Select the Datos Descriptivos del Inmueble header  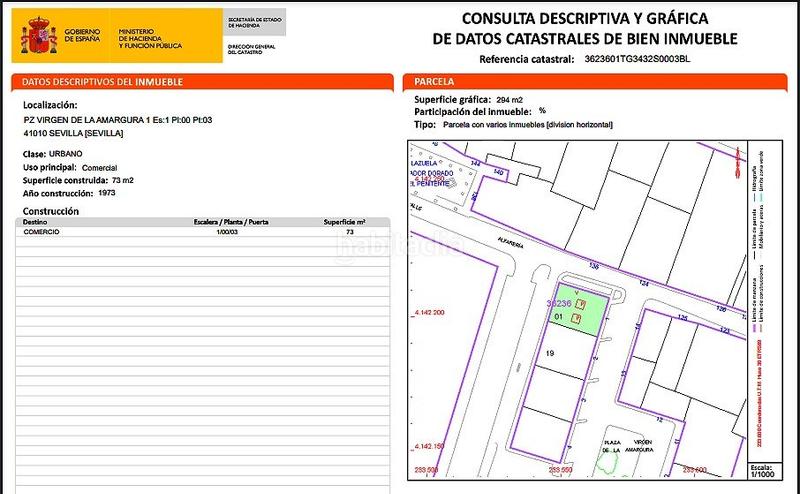102,81
